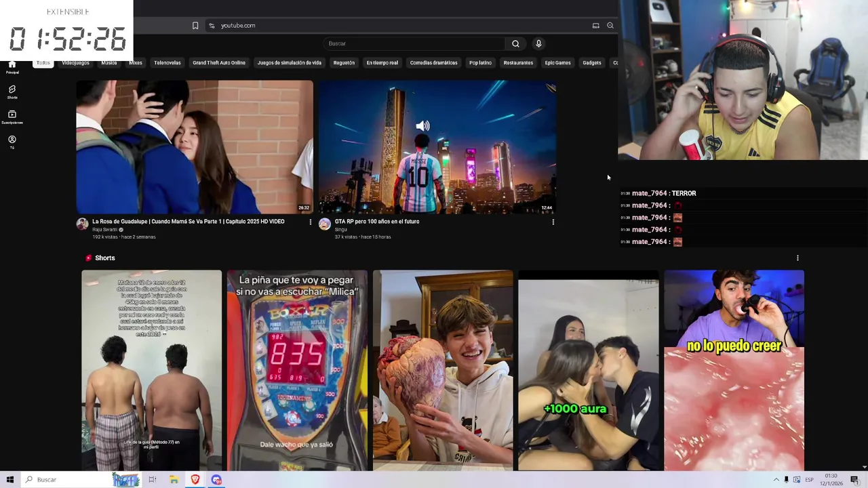Image resolution: width=868 pixels, height=488 pixels.
Task: Select the Grand Theft Auto Online chip
Action: click(219, 63)
